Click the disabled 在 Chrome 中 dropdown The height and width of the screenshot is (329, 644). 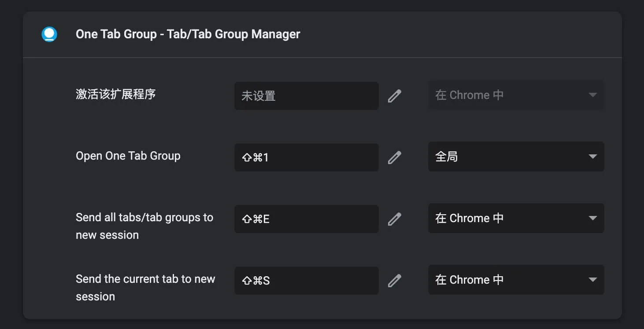(515, 95)
